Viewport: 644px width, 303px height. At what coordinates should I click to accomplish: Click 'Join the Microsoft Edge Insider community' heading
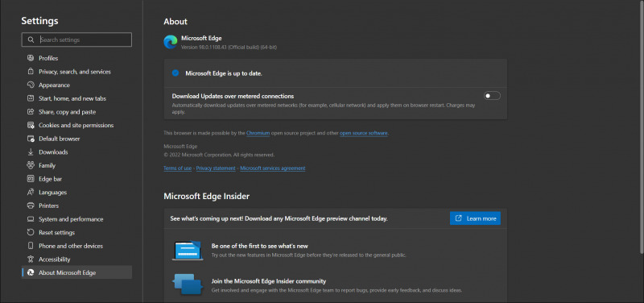[x=269, y=281]
